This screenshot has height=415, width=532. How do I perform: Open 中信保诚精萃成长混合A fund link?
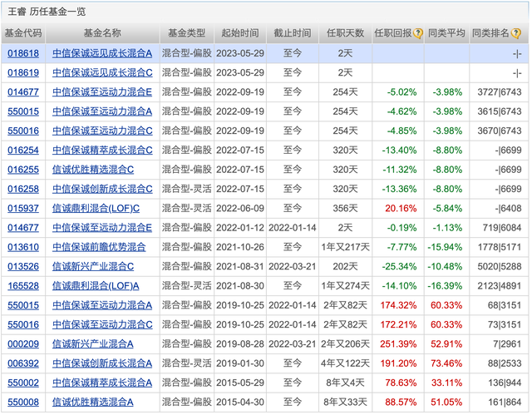click(x=102, y=383)
